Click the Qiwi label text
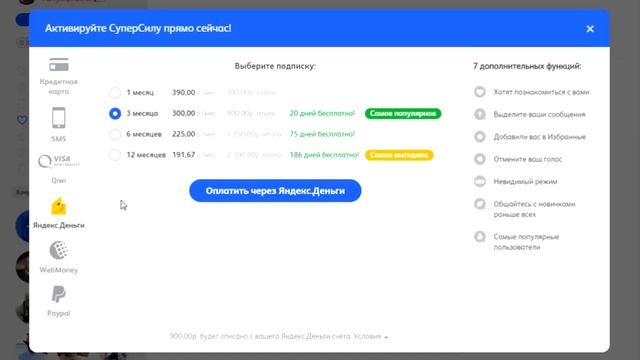This screenshot has height=360, width=640. pyautogui.click(x=59, y=180)
